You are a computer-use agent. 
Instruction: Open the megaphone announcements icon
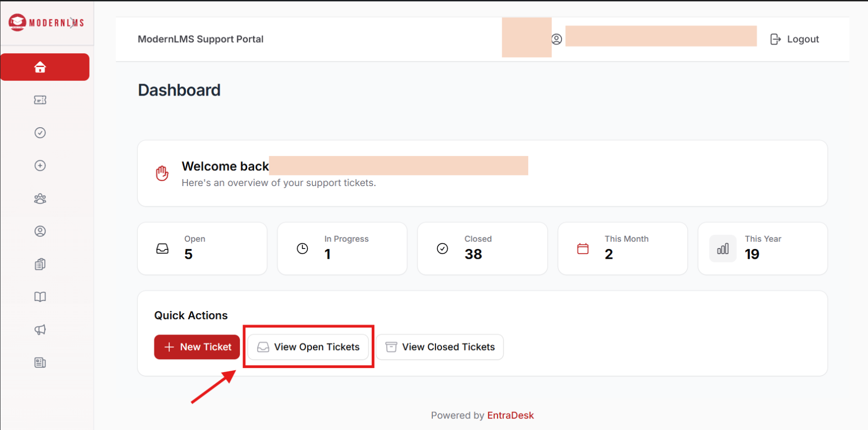40,330
